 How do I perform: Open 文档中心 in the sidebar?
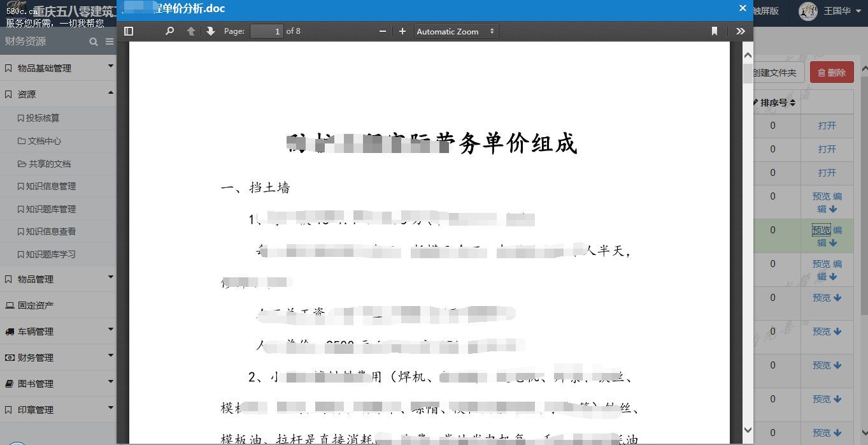(x=43, y=141)
